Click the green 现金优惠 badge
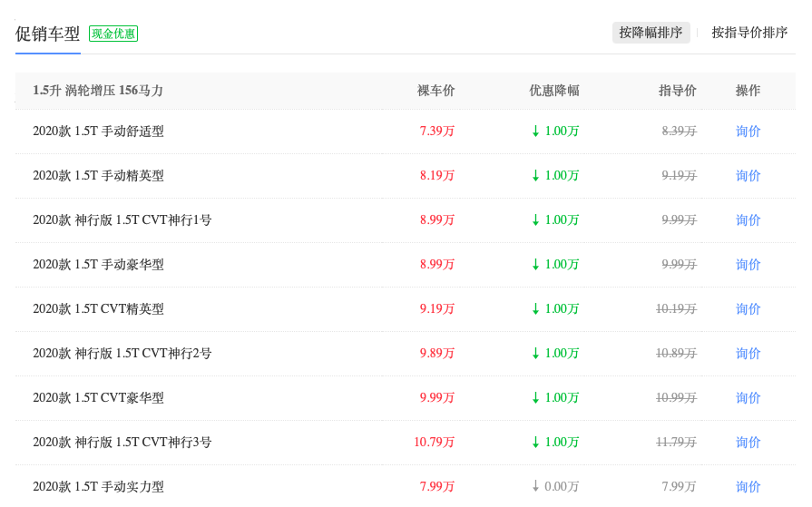 point(113,34)
